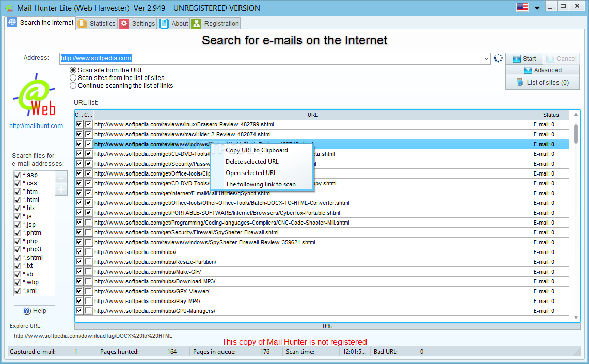Click the spinning loading indicator beside Address
Viewport: 589px width, 364px height.
pos(498,58)
